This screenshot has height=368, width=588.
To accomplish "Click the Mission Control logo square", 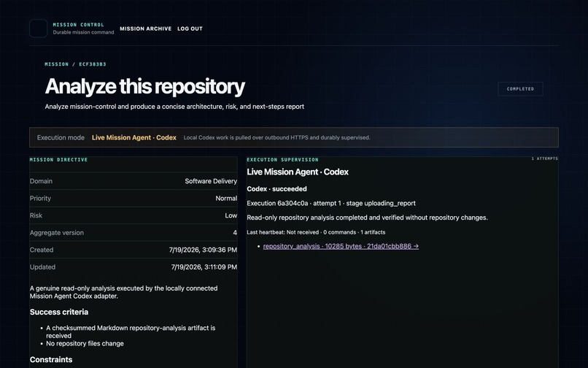I will coord(38,28).
